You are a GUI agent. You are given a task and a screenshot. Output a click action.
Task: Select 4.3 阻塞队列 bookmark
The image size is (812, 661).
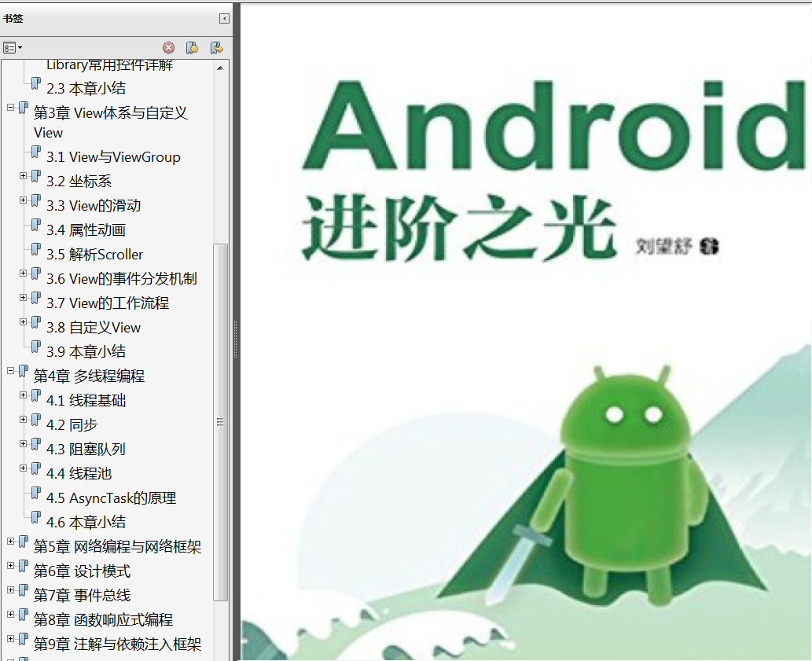click(x=86, y=450)
